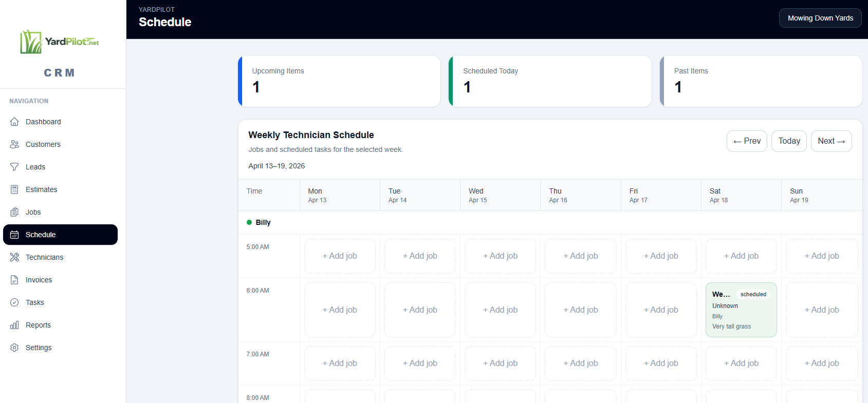Click the Leads funnel icon

coord(14,167)
